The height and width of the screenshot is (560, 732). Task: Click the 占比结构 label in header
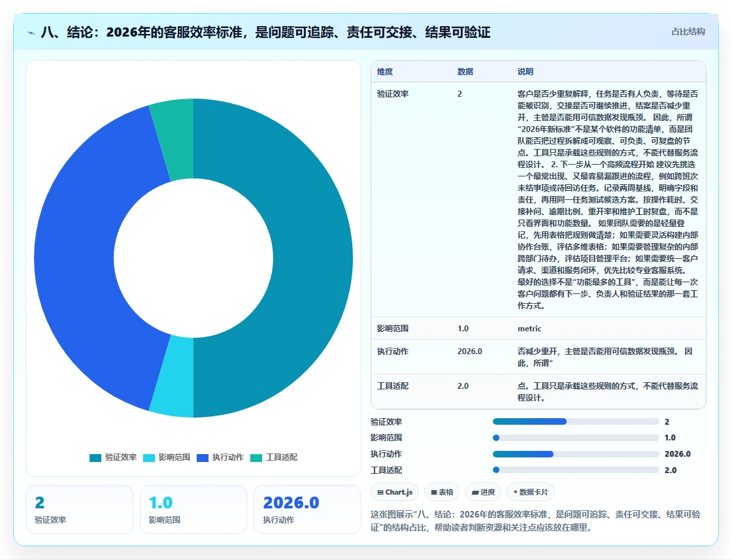pos(688,32)
